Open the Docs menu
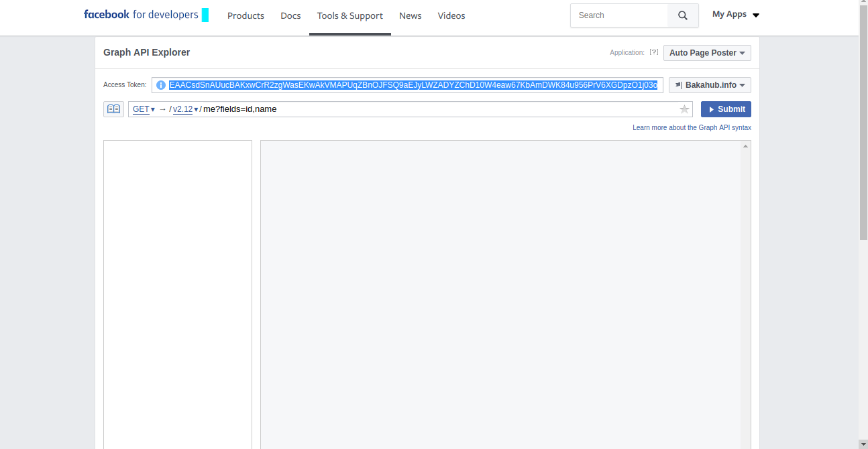868x449 pixels. click(x=290, y=15)
